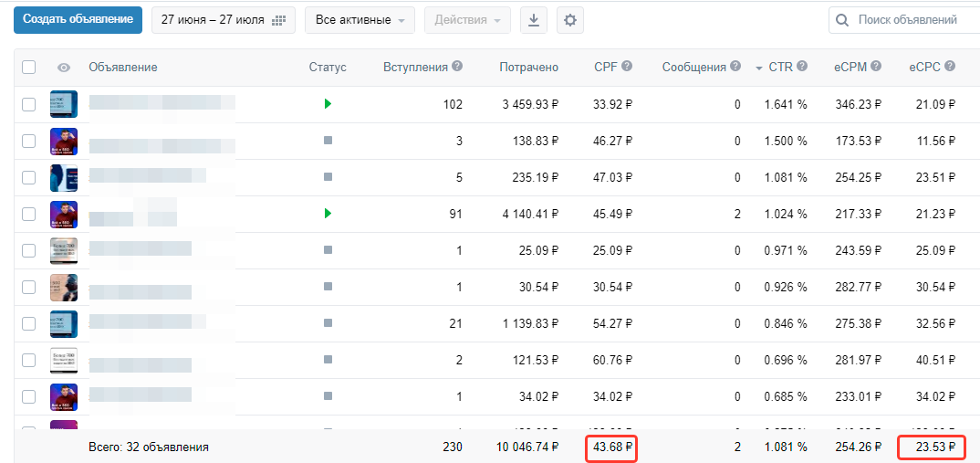Open date range 27 июня – 27 июля picker

point(224,20)
